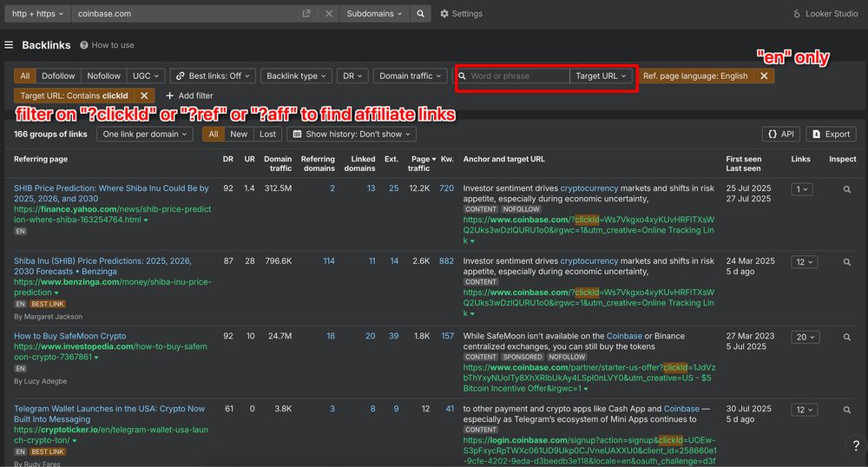
Task: Click the open-in-new-tab icon in URL bar
Action: tap(306, 14)
